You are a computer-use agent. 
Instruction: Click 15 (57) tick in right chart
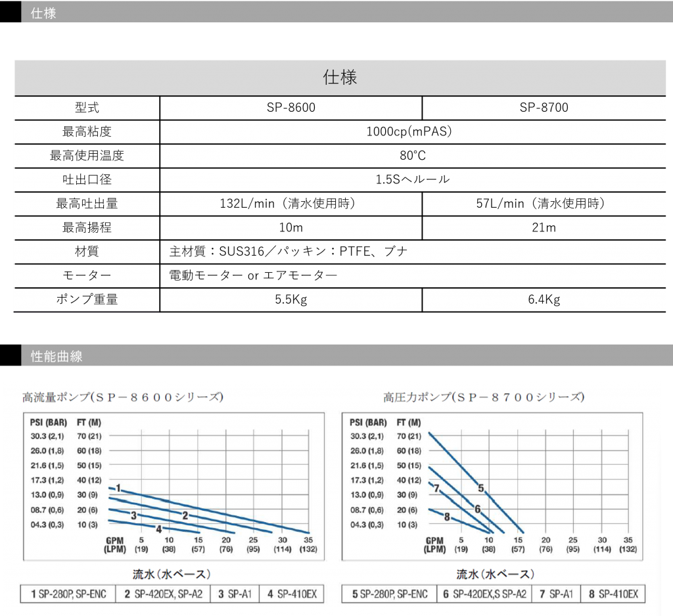click(x=518, y=545)
